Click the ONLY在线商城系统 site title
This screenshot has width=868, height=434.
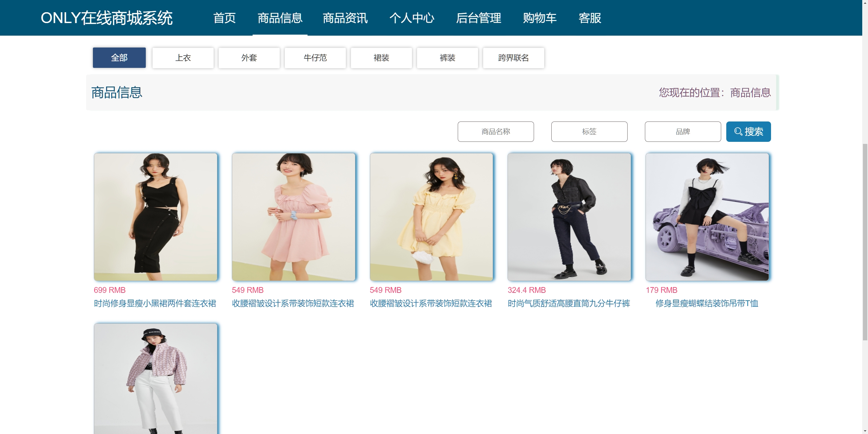(x=106, y=18)
